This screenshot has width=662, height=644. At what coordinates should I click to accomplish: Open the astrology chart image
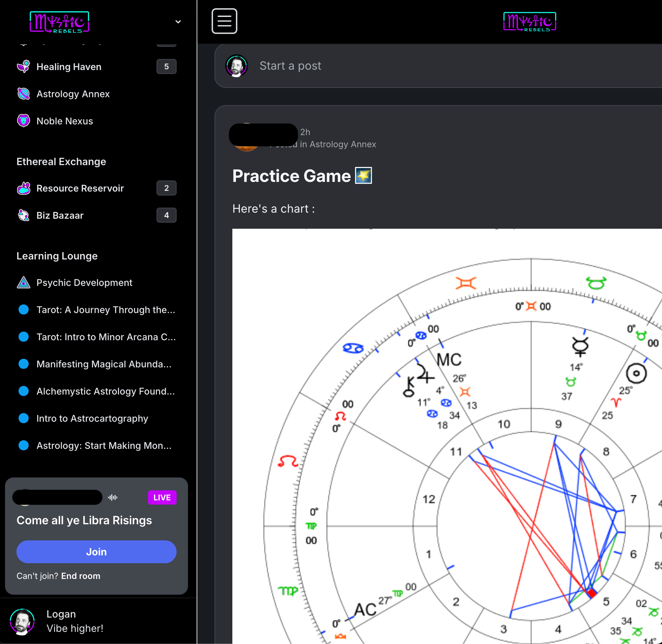click(x=447, y=436)
